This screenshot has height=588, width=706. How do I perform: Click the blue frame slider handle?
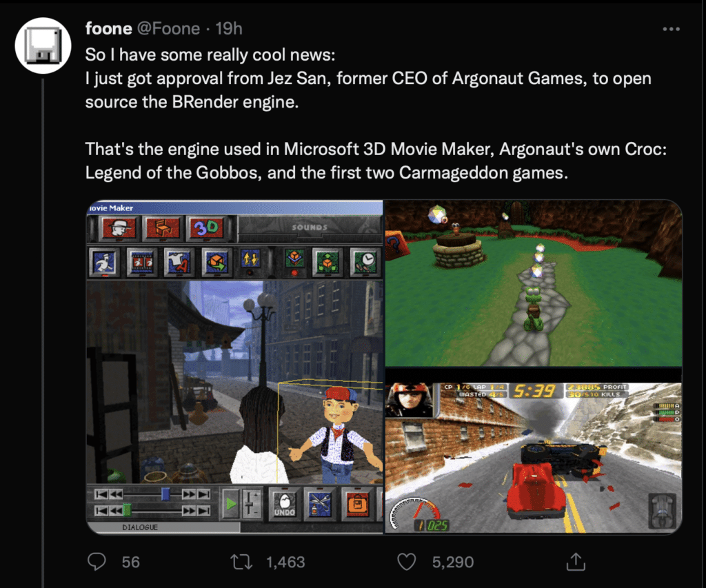coord(165,494)
